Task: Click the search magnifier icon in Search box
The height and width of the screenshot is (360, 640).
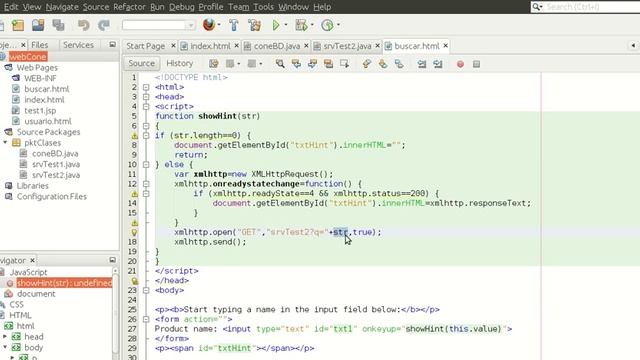Action: point(537,7)
